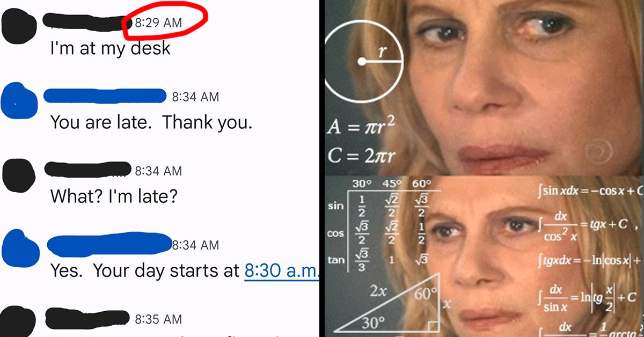Viewport: 644px width, 337px height.
Task: Click the 8:34 AM timestamp above "What? I'm late?"
Action: (x=158, y=171)
